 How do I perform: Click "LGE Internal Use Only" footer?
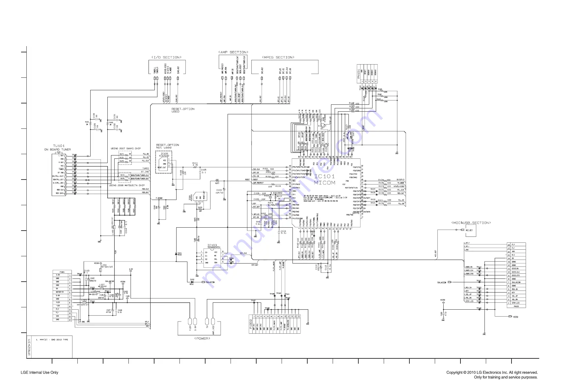(40, 373)
